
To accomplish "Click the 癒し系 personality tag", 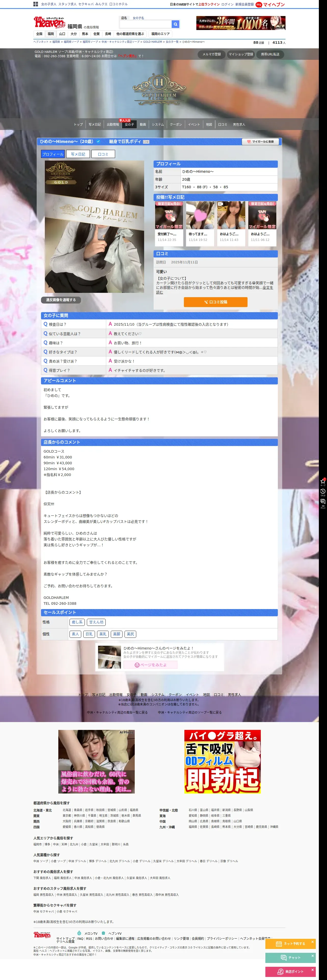I will pyautogui.click(x=77, y=622).
